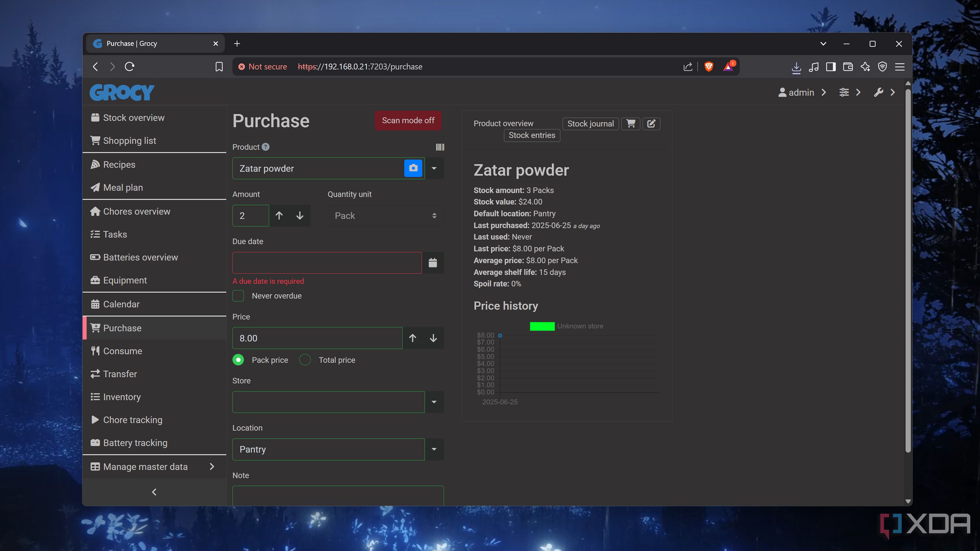Click the green Unknown store legend swatch
This screenshot has height=551, width=980.
click(x=542, y=326)
